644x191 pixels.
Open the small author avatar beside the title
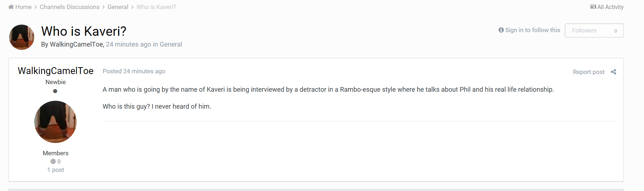coord(22,37)
